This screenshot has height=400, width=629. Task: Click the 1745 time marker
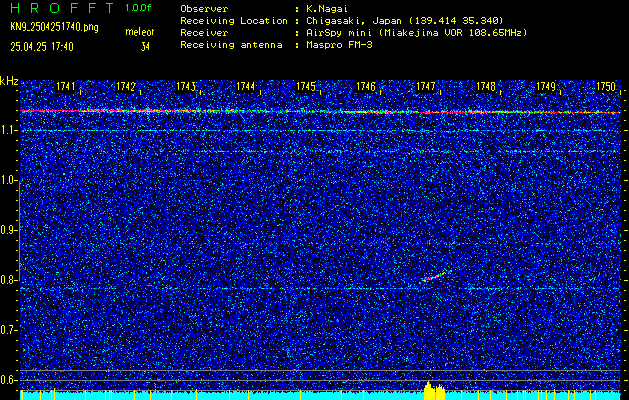point(306,86)
